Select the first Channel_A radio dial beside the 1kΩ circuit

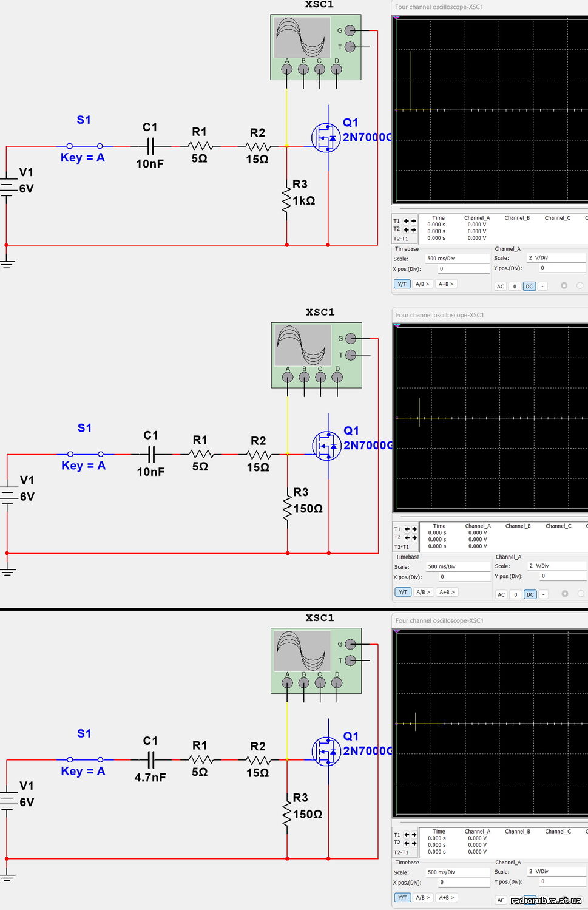[564, 285]
